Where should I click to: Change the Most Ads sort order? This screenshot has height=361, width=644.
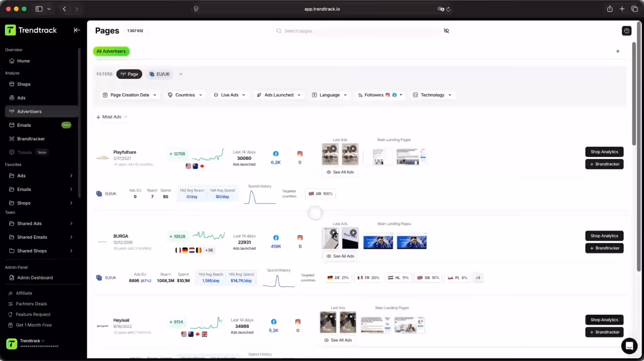tap(112, 117)
